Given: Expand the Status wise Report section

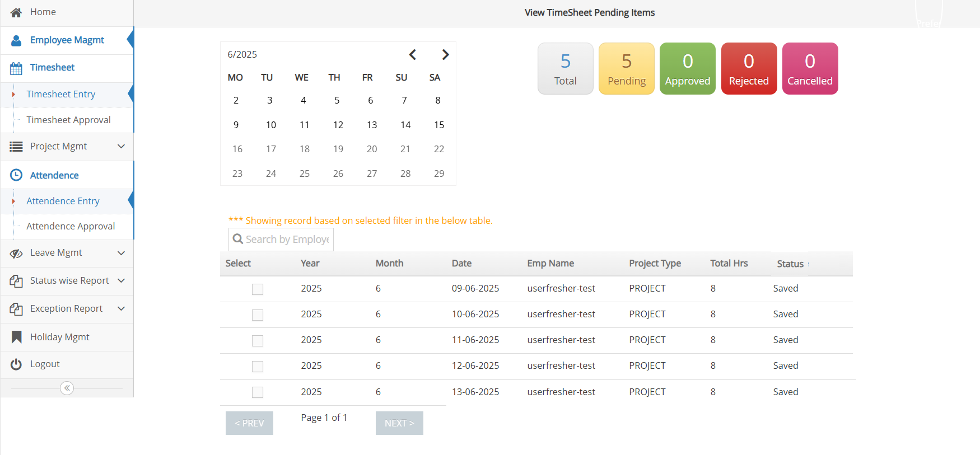Looking at the screenshot, I should (x=121, y=280).
